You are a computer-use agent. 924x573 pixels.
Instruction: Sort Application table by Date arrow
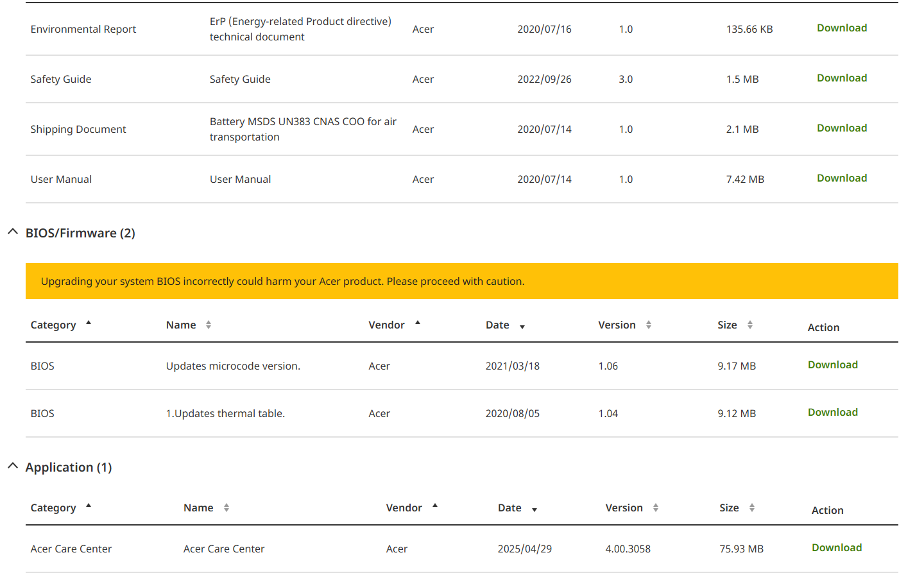click(535, 510)
